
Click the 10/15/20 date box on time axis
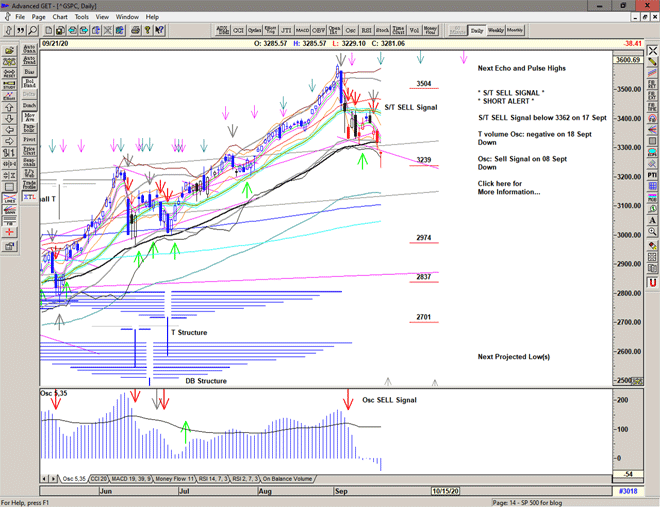[443, 492]
